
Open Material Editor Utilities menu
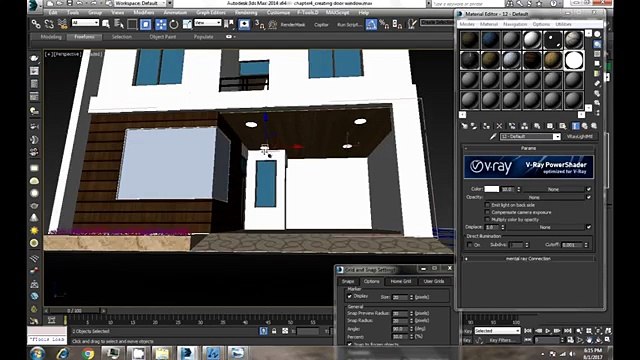point(563,24)
